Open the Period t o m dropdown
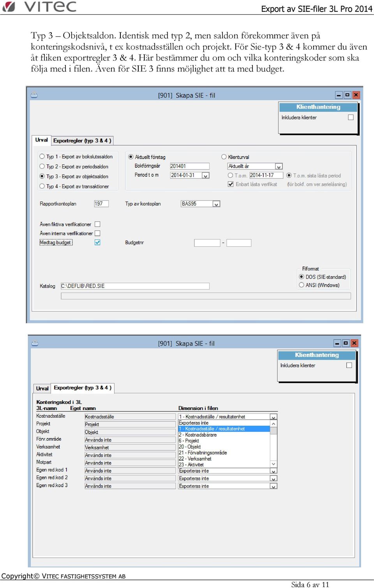 click(206, 175)
